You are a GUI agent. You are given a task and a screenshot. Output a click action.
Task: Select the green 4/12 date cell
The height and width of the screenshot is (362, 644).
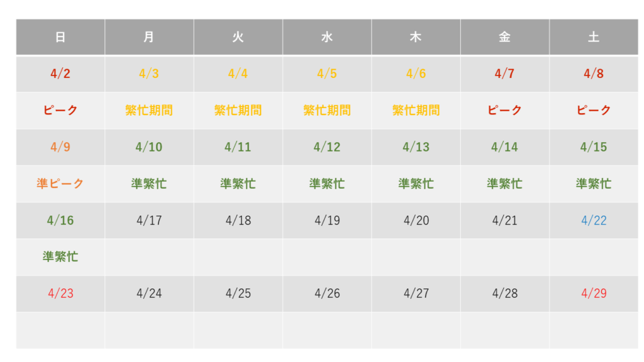[x=327, y=147]
